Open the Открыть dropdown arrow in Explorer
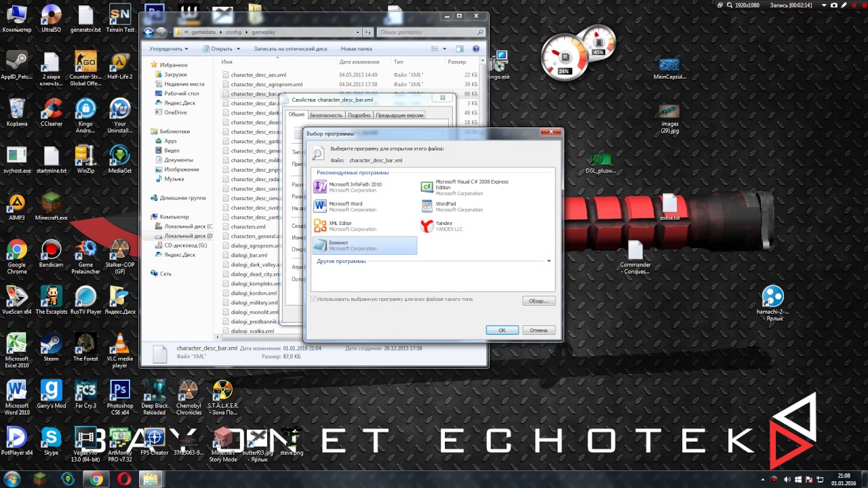868x488 pixels. (239, 49)
